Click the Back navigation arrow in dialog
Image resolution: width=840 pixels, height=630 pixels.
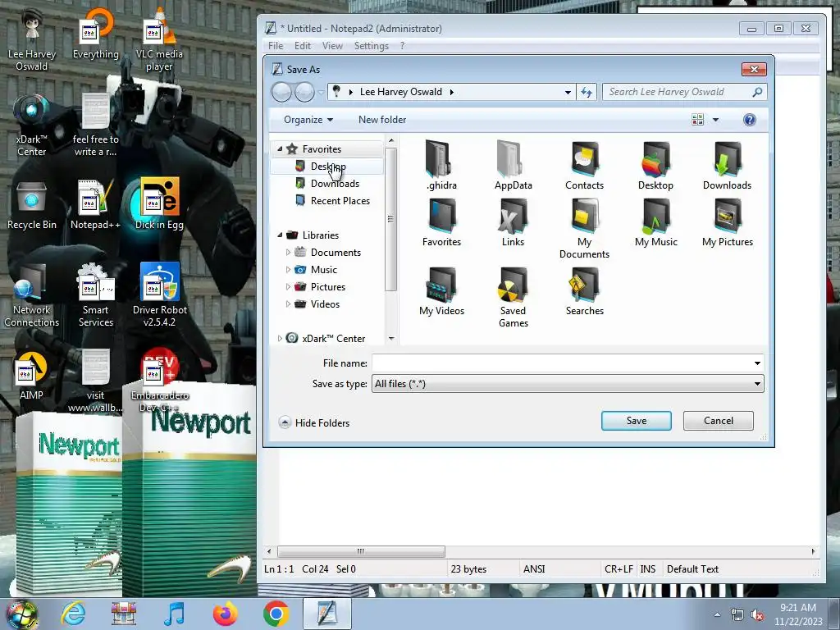coord(282,92)
